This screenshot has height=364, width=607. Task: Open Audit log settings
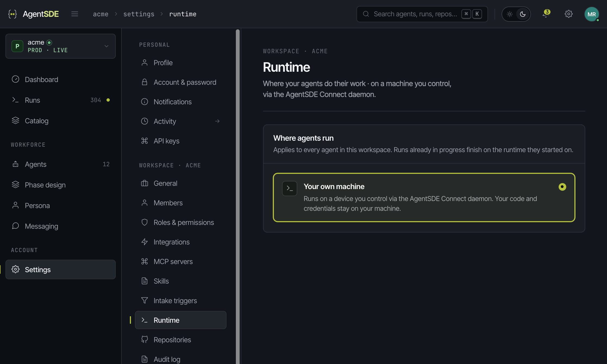[181, 359]
